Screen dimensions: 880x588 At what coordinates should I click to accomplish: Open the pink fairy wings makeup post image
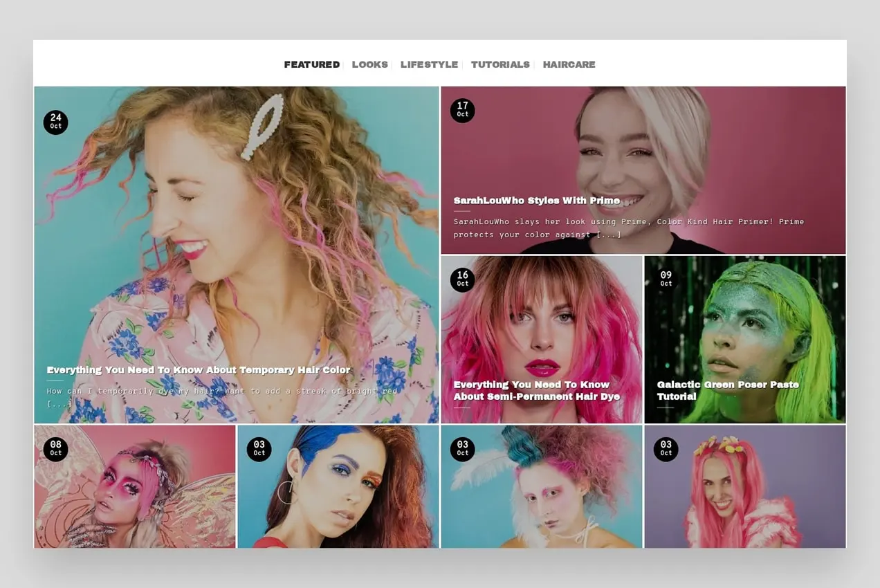(x=135, y=486)
